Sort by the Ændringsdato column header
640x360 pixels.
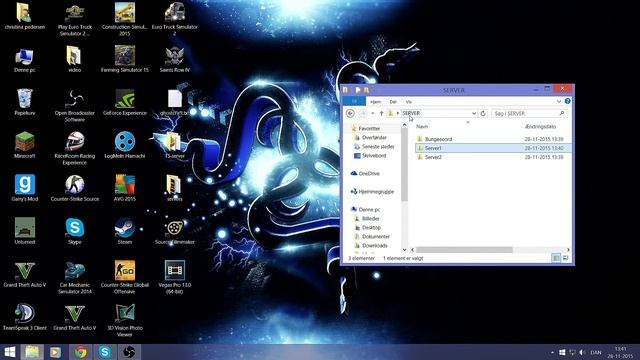[540, 127]
